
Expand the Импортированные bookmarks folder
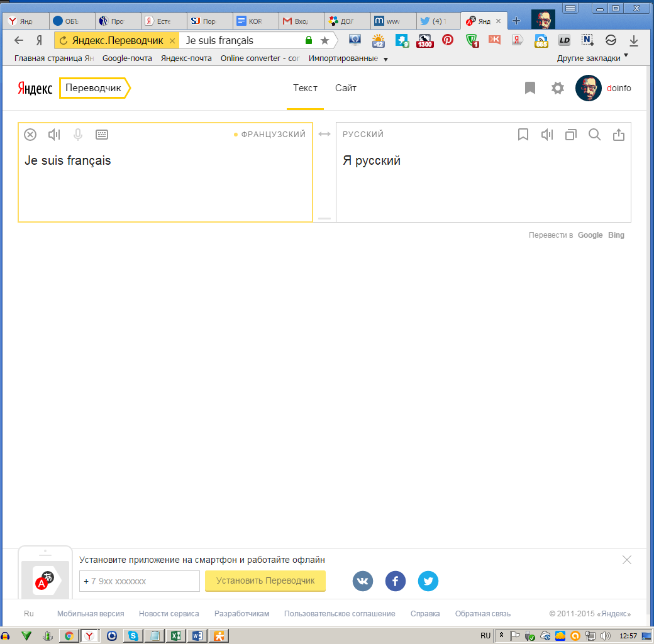point(348,58)
